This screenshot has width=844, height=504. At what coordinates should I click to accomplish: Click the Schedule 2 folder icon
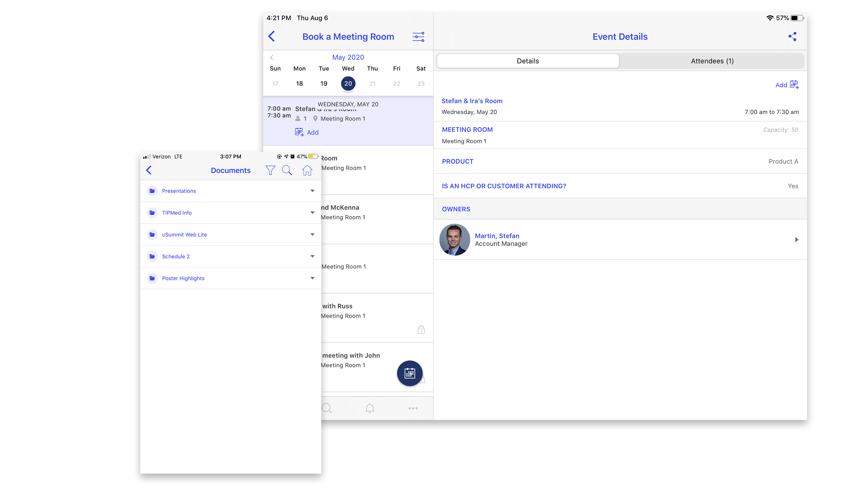click(x=152, y=256)
